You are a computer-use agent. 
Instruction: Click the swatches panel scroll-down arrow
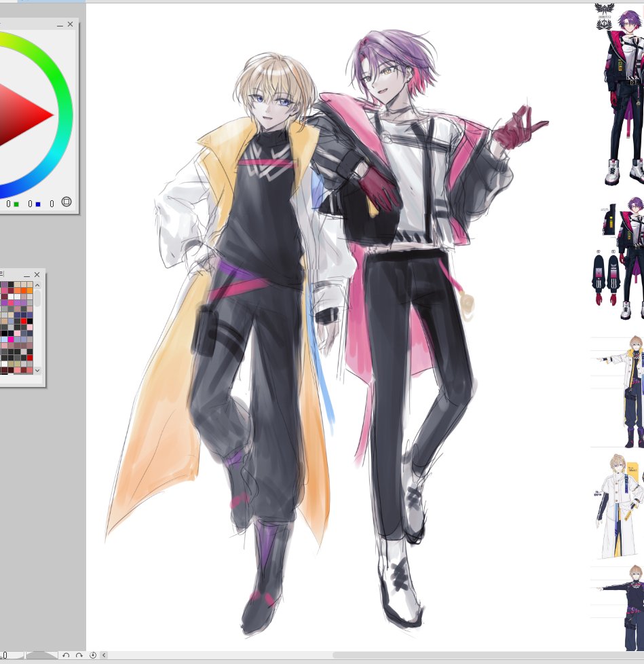point(37,371)
